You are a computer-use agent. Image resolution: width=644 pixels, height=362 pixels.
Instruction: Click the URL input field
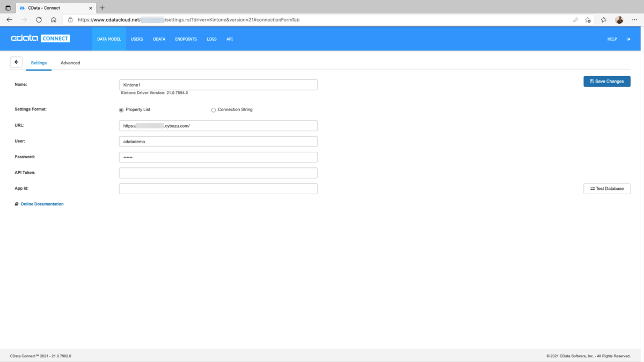click(x=218, y=125)
